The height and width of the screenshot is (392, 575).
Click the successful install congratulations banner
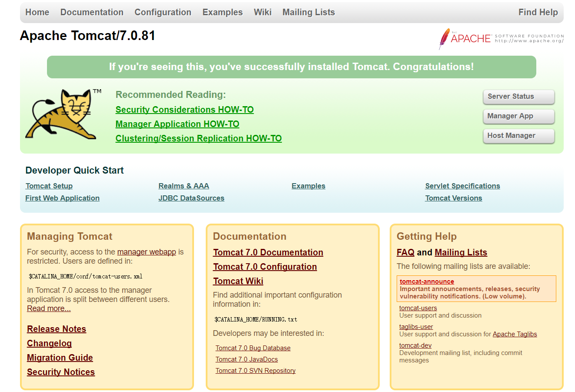pyautogui.click(x=291, y=67)
